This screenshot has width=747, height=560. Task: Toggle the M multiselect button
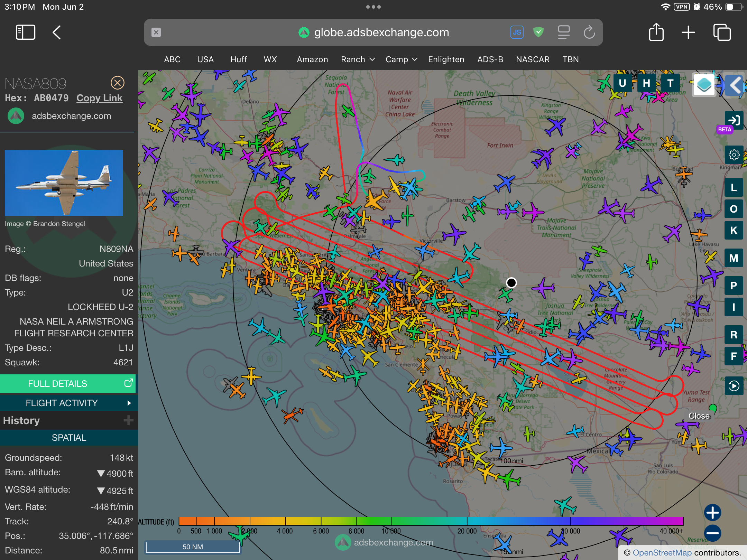[x=734, y=258]
